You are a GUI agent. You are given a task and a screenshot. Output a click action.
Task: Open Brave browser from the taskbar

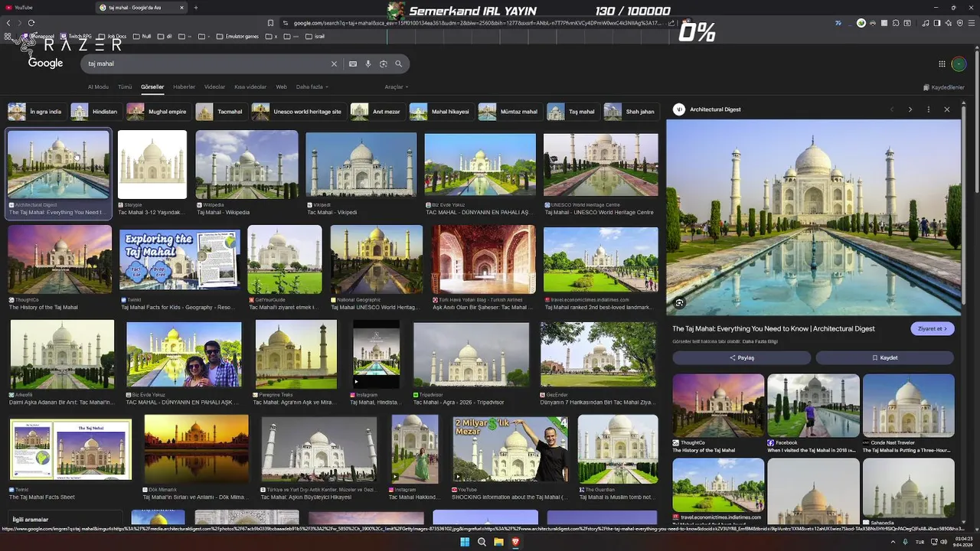pyautogui.click(x=515, y=542)
